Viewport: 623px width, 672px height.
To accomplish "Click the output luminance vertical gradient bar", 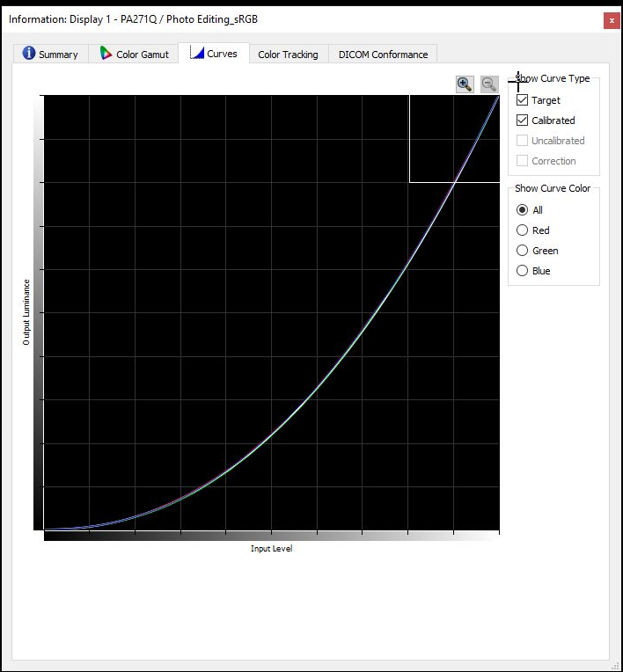I will [x=38, y=313].
